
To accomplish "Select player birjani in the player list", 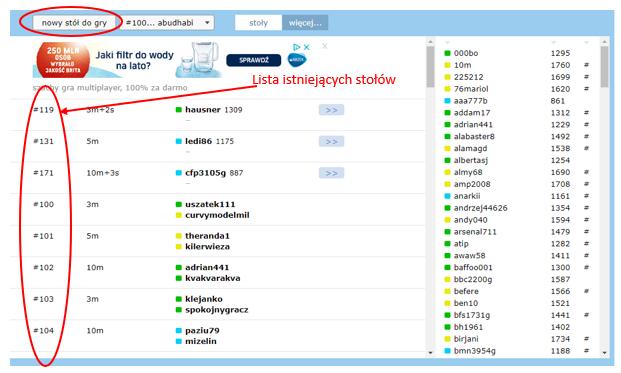I will coord(466,339).
